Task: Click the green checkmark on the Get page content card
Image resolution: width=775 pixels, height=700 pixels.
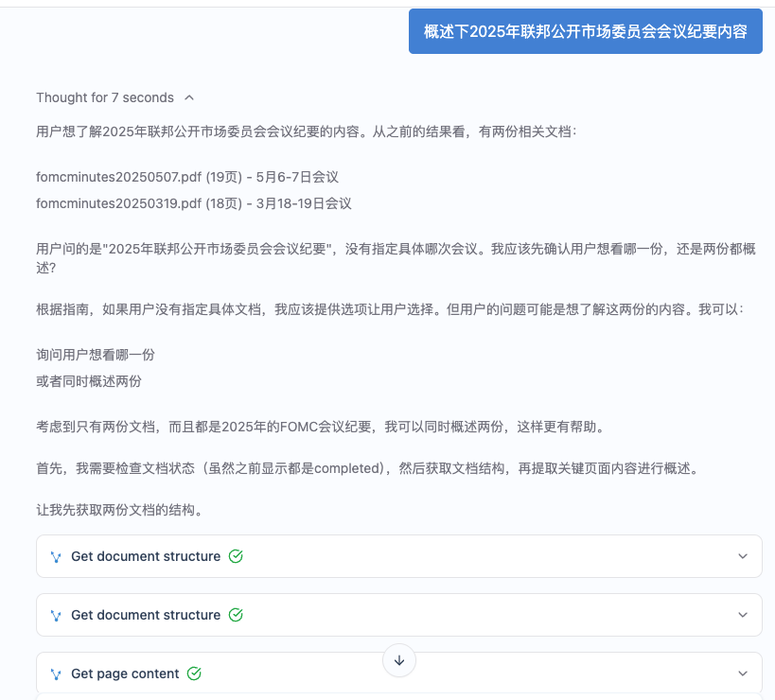Action: coord(194,674)
